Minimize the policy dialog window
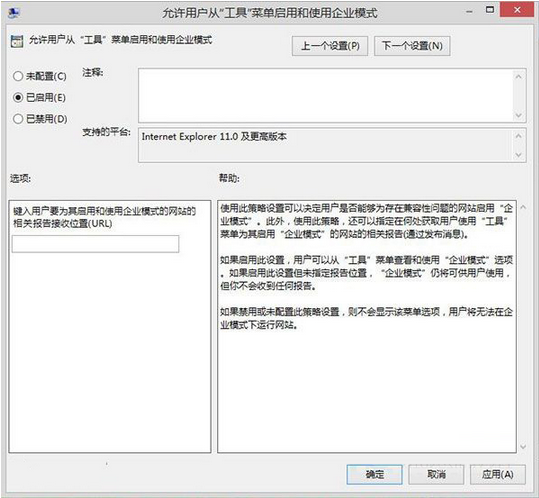 469,12
